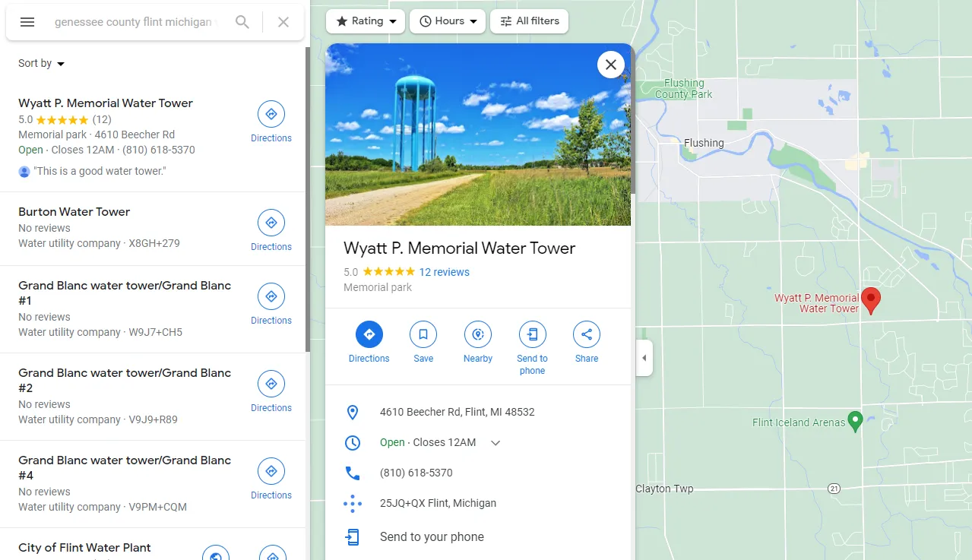Expand the opening hours for the water tower
The width and height of the screenshot is (972, 560).
coord(495,442)
